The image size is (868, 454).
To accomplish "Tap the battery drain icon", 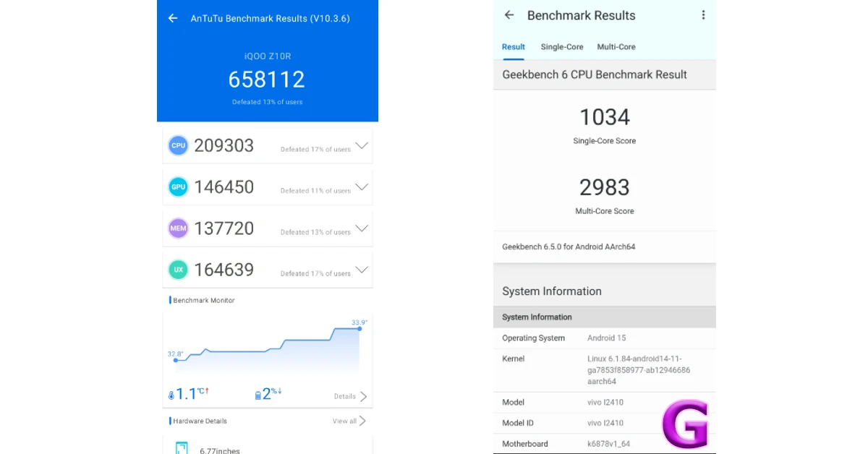I will coord(258,395).
